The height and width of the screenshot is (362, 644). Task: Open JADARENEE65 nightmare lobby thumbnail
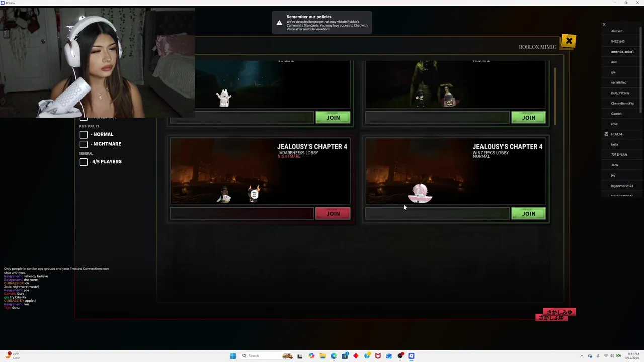pos(260,171)
